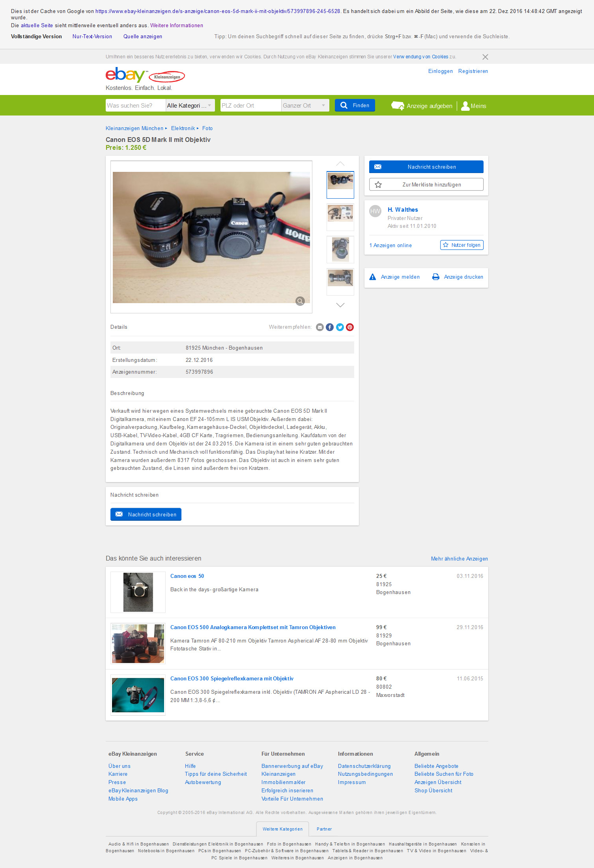Viewport: 594px width, 868px height.
Task: Open Mobile Apps footer link
Action: [x=123, y=799]
